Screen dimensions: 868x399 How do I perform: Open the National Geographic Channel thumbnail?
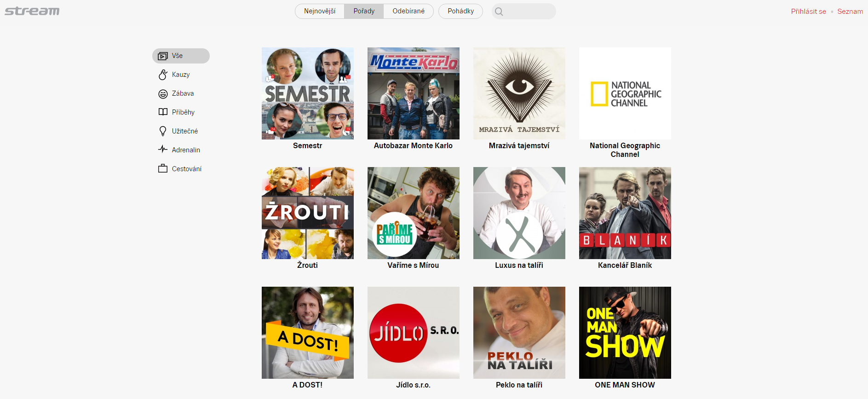coord(625,93)
